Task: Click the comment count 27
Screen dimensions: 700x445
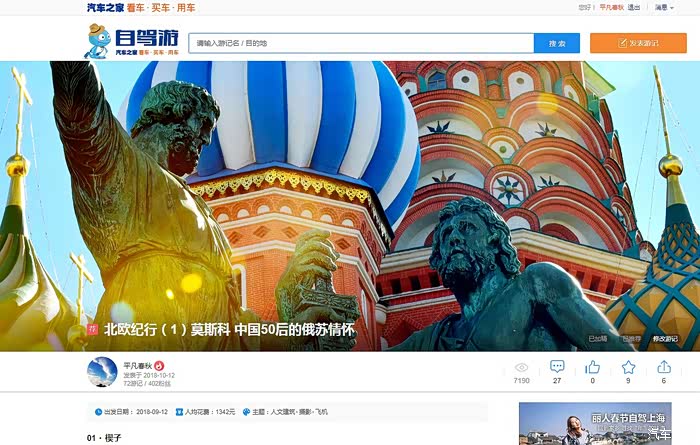Action: pos(557,381)
